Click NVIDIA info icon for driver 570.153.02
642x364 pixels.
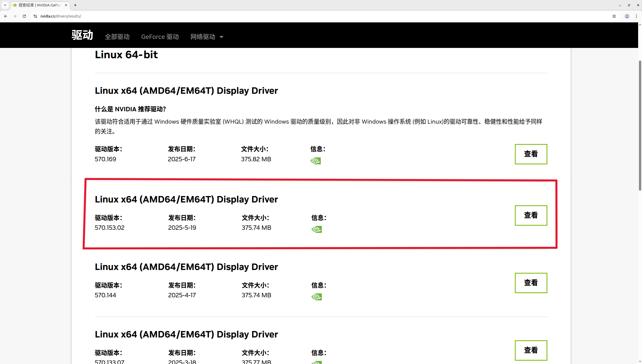[x=316, y=229]
